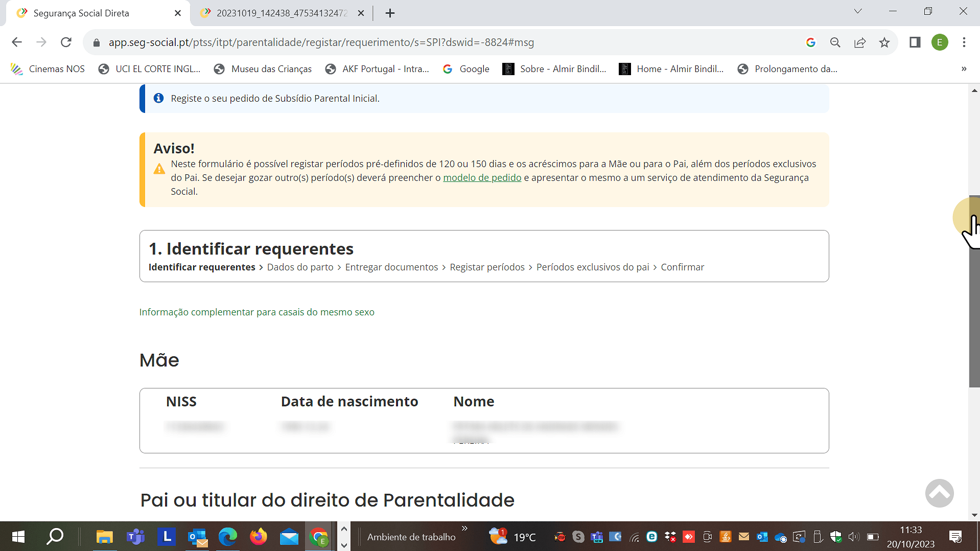Open the Chrome share icon
The image size is (980, 551).
860,42
